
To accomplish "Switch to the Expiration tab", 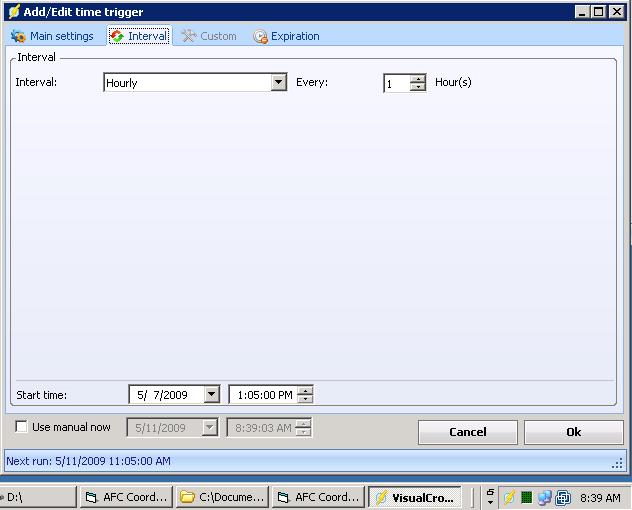I will pyautogui.click(x=287, y=36).
